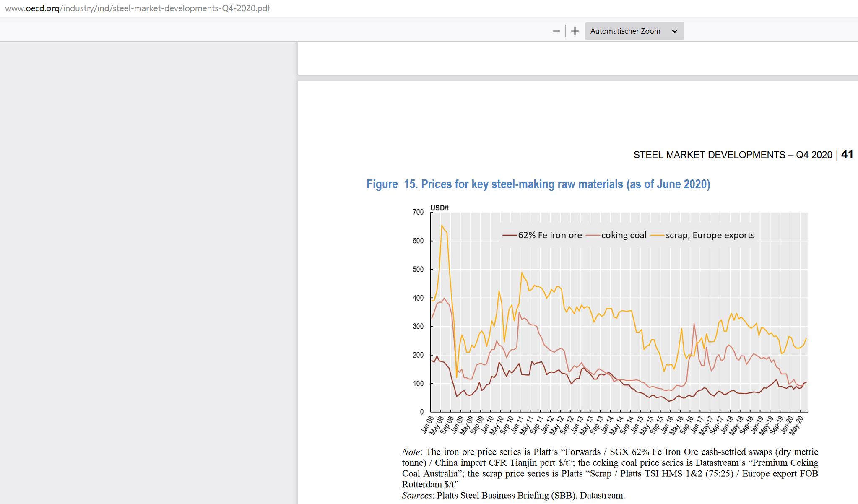This screenshot has height=504, width=858.
Task: Click the Note paragraph below the chart
Action: point(610,468)
